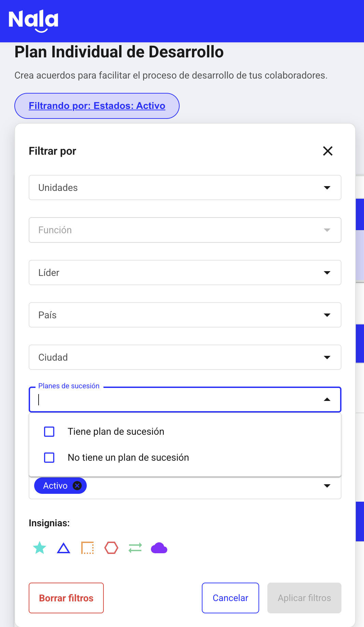Open the Filtrando por: Estados: Activo link
This screenshot has width=364, height=627.
97,106
